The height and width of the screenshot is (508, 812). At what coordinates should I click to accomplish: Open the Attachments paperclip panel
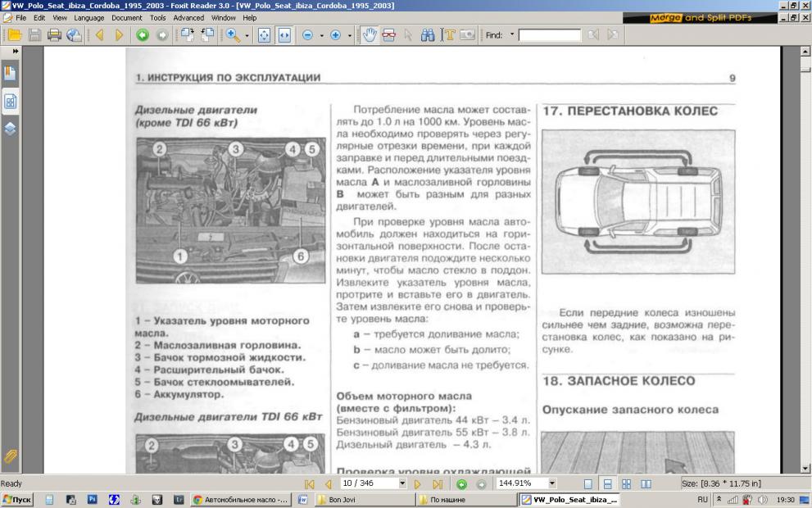pyautogui.click(x=11, y=456)
